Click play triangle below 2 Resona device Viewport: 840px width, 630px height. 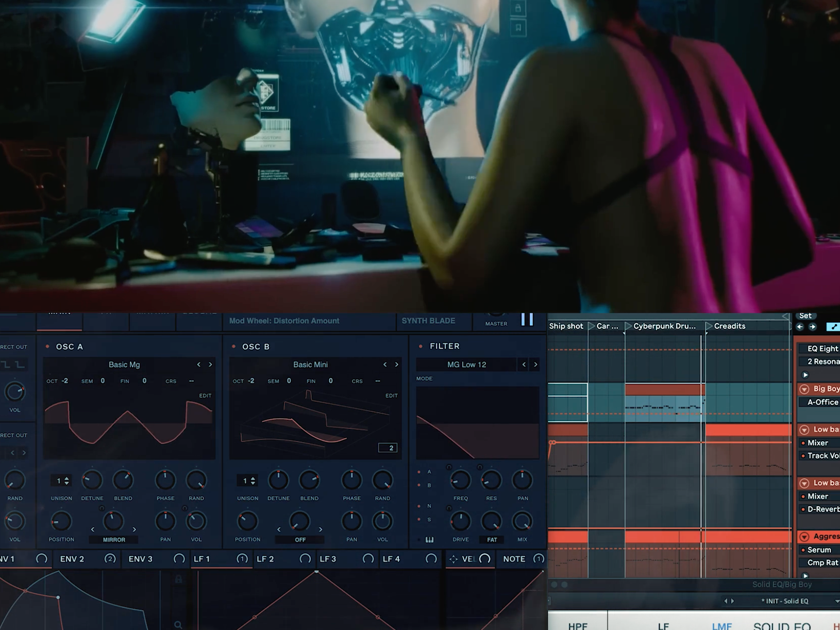point(805,375)
